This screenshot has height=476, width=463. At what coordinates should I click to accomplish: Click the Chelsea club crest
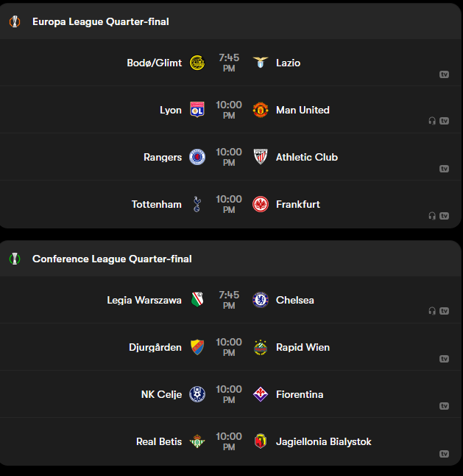[261, 300]
